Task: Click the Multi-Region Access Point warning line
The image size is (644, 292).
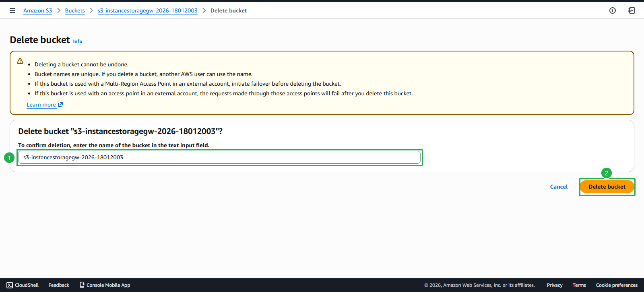Action: click(x=188, y=84)
